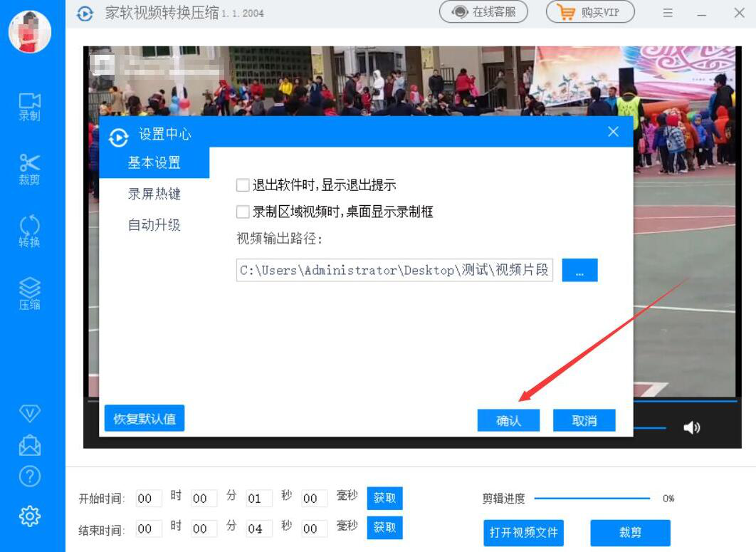Confirm settings with 确认 button
This screenshot has width=756, height=552.
(x=508, y=420)
